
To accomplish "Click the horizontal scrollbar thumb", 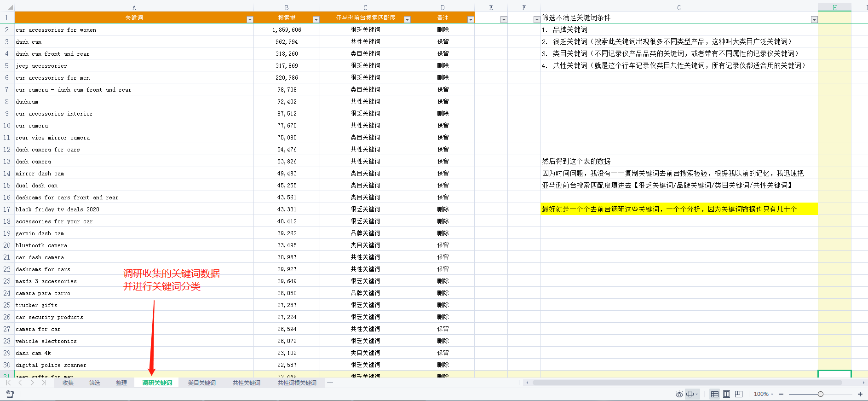I will 687,383.
